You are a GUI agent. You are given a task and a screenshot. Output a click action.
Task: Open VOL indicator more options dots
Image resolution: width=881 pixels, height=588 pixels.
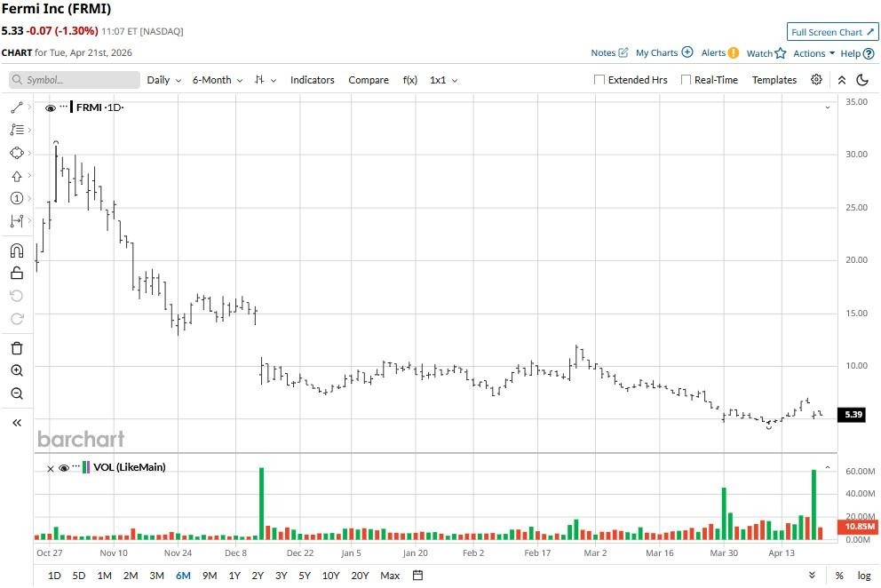tap(76, 466)
